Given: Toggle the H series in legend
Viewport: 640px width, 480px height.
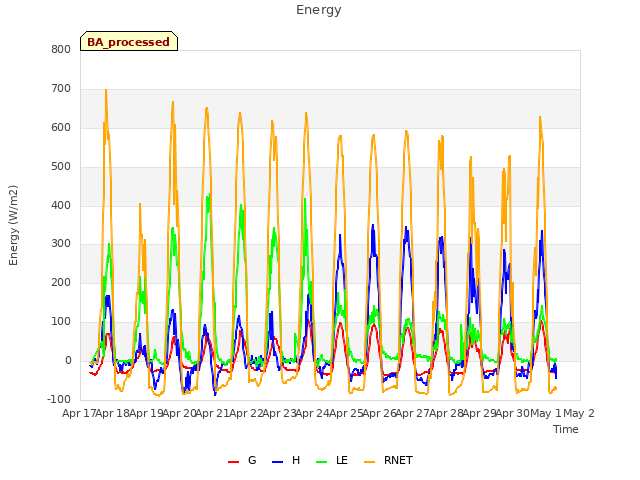Looking at the screenshot, I should tap(286, 460).
